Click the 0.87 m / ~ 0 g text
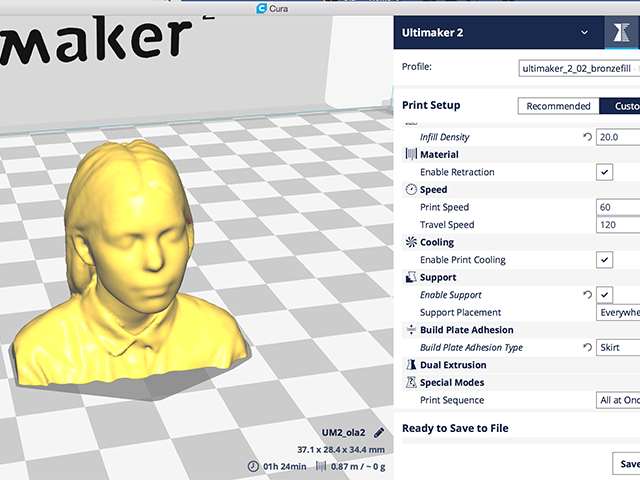Viewport: 640px width, 480px height. tap(358, 466)
